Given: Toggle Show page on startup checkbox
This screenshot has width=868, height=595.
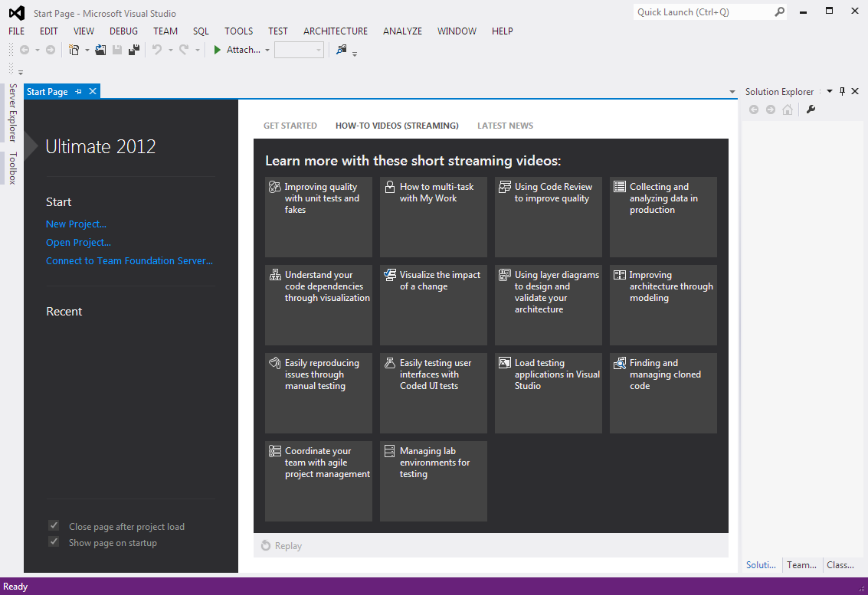Looking at the screenshot, I should point(54,542).
